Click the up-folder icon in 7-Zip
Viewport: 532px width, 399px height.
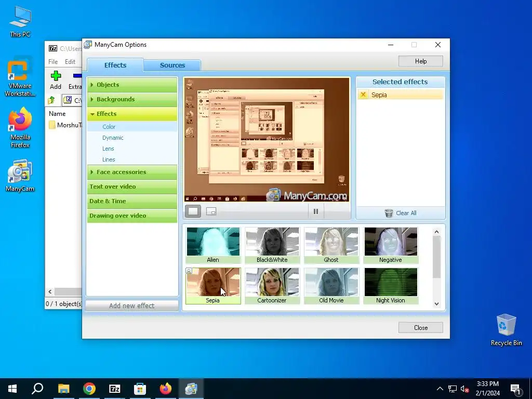pos(51,100)
